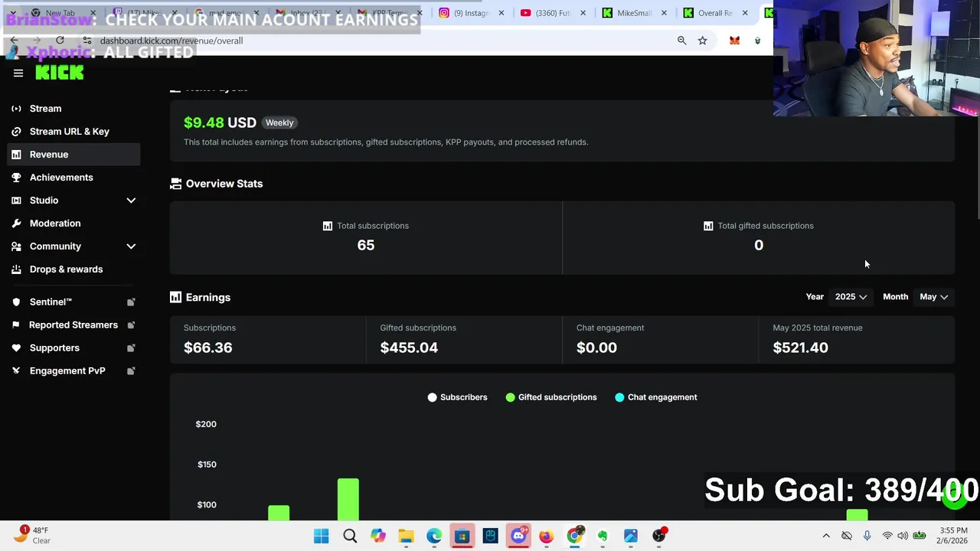Open the volume control in system tray
This screenshot has height=551, width=980.
(903, 536)
